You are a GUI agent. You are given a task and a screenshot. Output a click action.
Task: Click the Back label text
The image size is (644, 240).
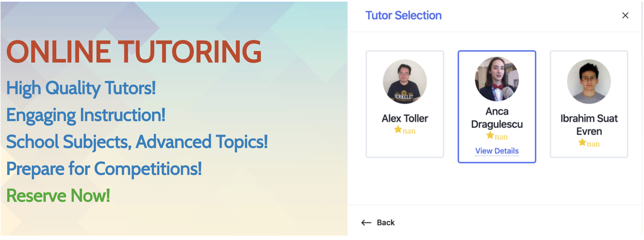coord(386,222)
